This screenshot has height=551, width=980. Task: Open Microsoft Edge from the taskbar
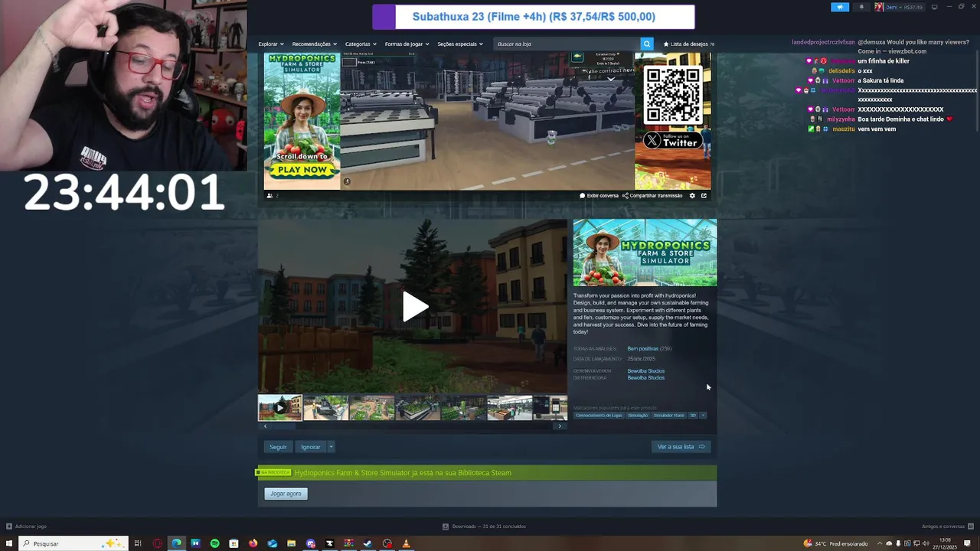tap(177, 543)
